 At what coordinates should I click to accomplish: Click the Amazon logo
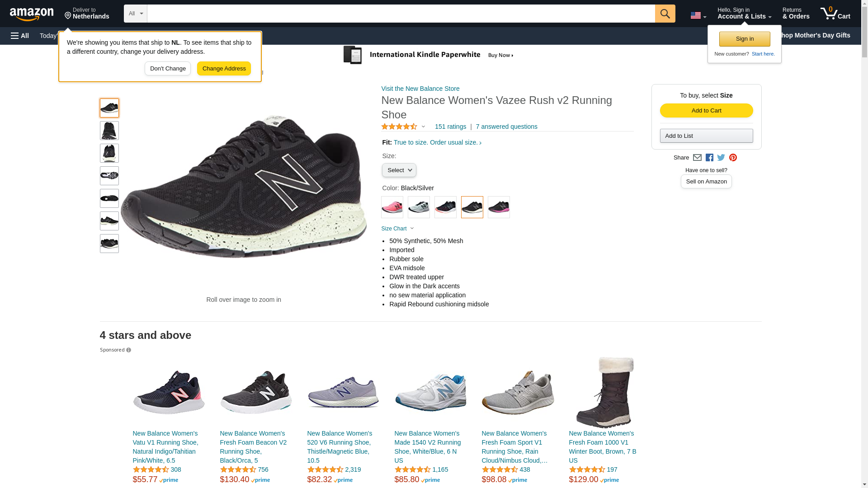click(32, 14)
